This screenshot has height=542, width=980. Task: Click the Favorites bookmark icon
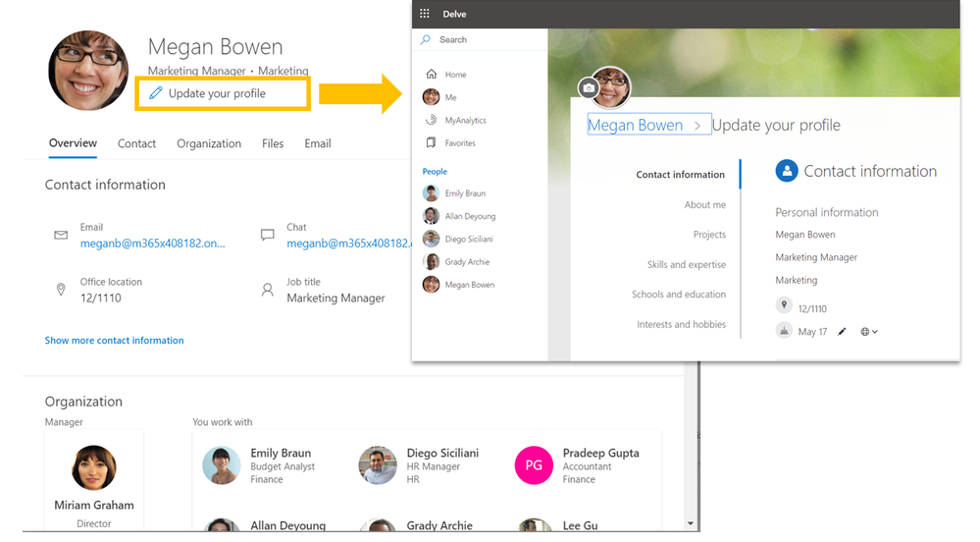point(432,142)
